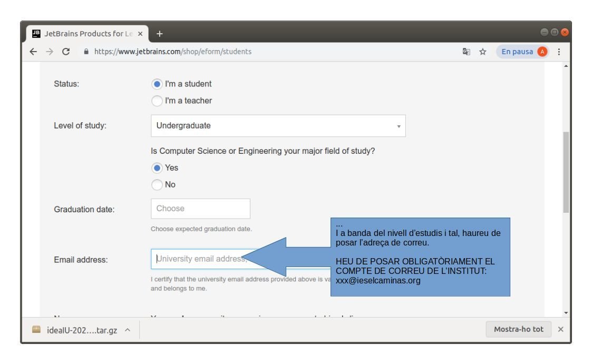Click the address bar URL
This screenshot has width=592, height=364.
pyautogui.click(x=173, y=52)
